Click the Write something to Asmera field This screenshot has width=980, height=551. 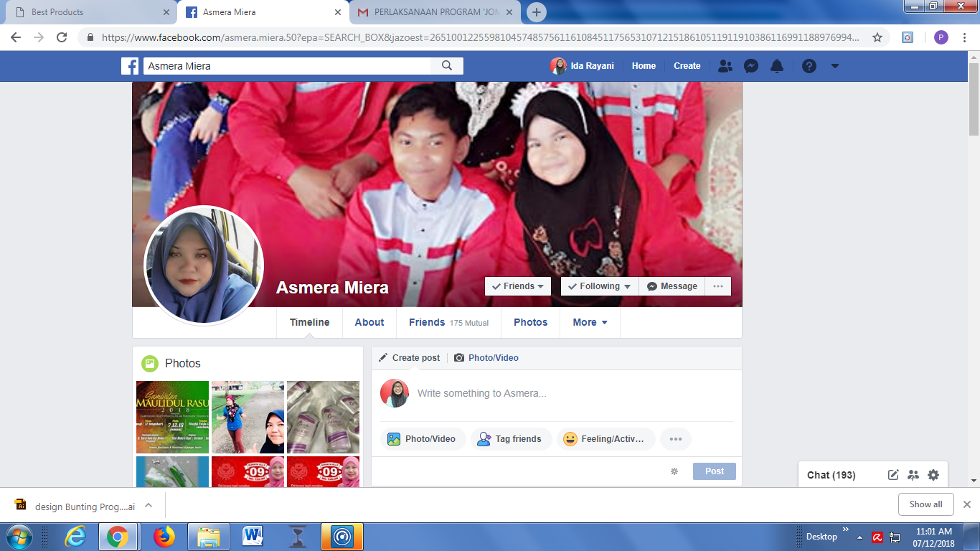(482, 393)
